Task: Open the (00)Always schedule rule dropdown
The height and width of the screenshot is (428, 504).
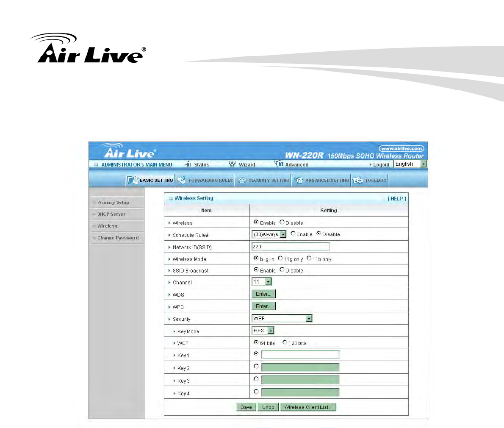Action: point(269,234)
